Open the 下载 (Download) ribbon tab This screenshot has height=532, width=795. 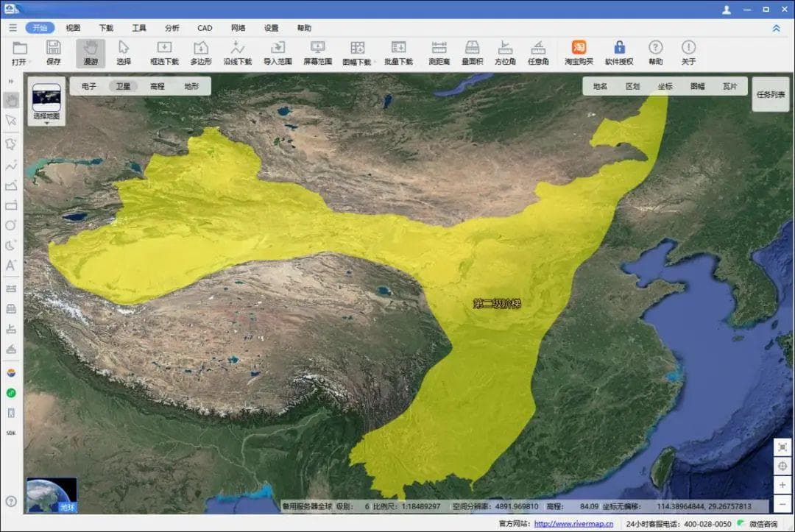[x=106, y=28]
